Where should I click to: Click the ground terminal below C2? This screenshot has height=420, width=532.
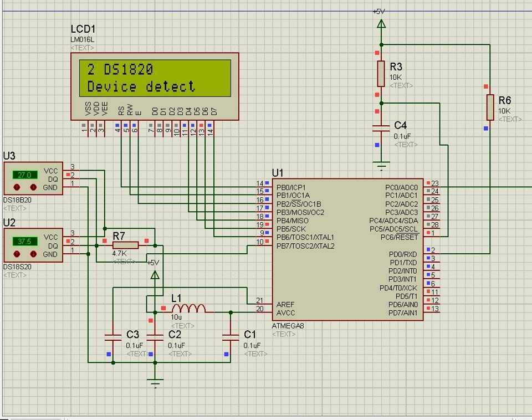[155, 383]
